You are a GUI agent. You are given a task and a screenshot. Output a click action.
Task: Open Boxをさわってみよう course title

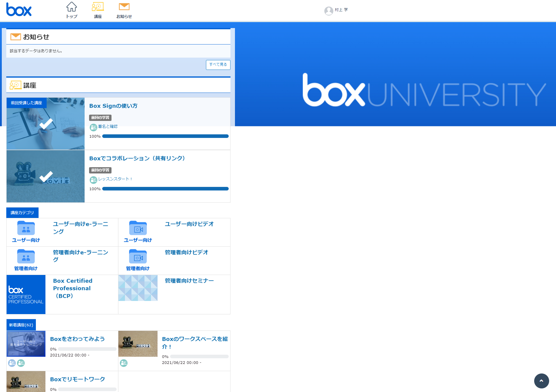point(77,339)
